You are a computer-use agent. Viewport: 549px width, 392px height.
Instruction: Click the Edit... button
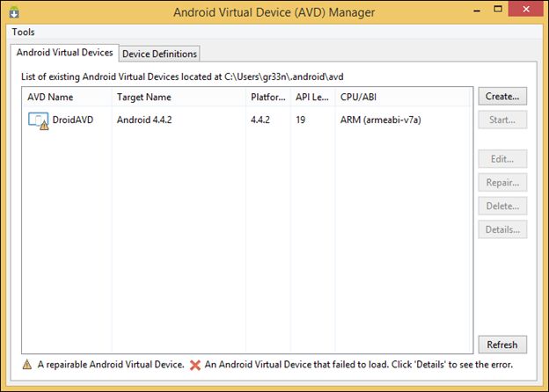click(502, 159)
